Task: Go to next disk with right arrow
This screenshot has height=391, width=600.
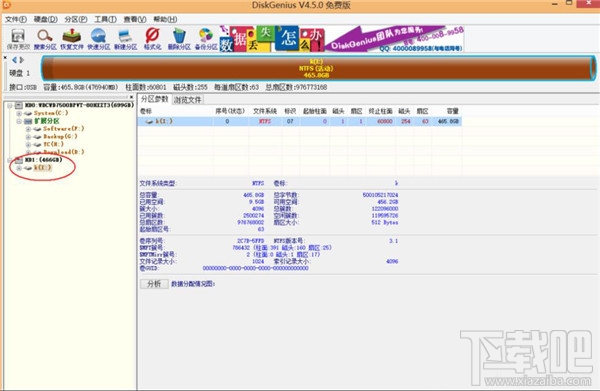Action: point(22,60)
